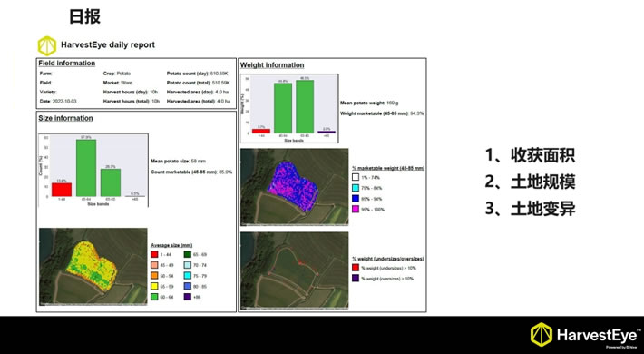Click the 土地变异 list item

click(530, 209)
